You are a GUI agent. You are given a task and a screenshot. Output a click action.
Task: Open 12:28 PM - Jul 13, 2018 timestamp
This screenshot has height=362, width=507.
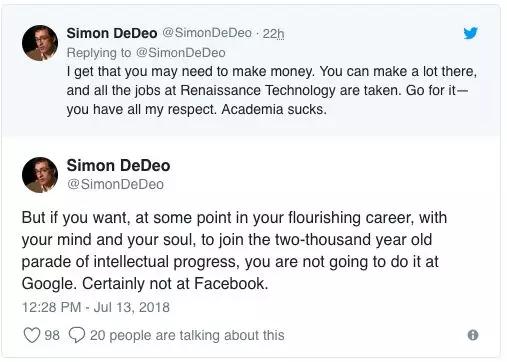96,307
